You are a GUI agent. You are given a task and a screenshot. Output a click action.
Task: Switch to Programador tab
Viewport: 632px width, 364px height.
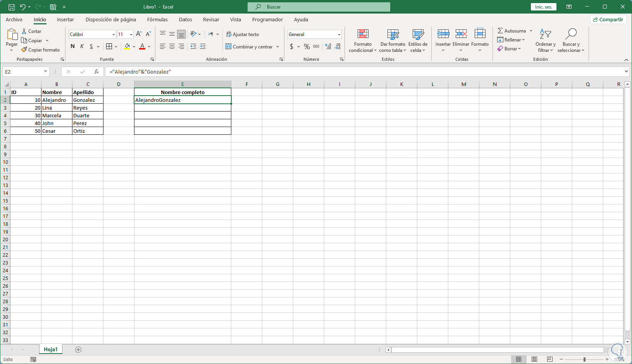pyautogui.click(x=267, y=20)
